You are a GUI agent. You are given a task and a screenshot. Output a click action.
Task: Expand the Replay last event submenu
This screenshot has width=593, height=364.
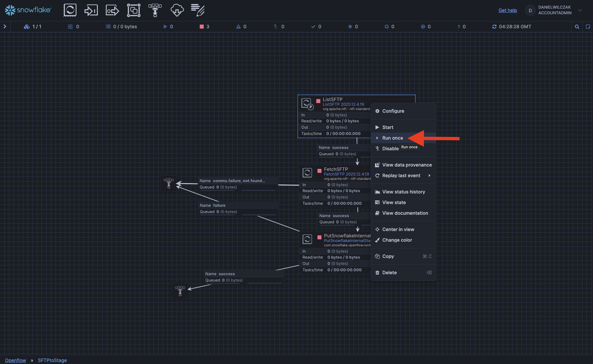429,176
